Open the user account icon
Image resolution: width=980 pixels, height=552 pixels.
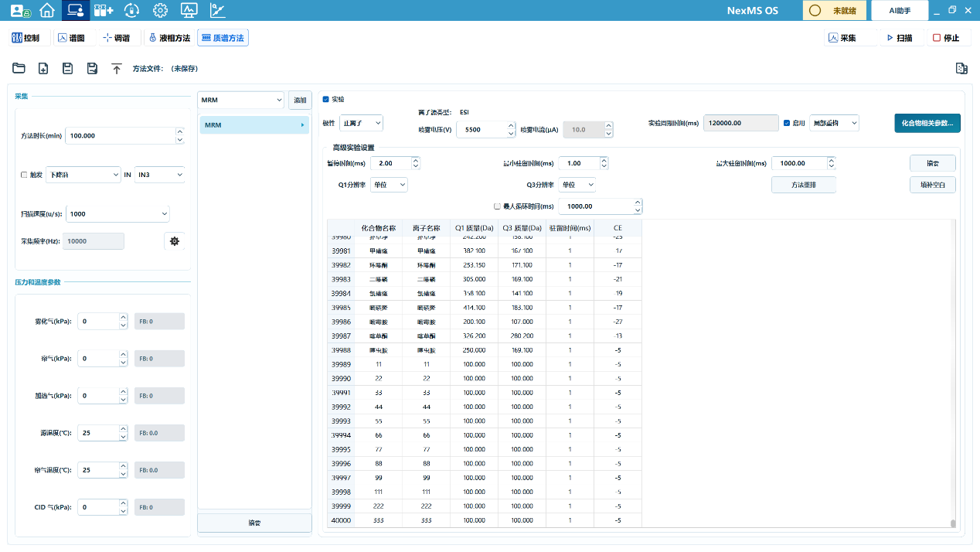pos(21,11)
